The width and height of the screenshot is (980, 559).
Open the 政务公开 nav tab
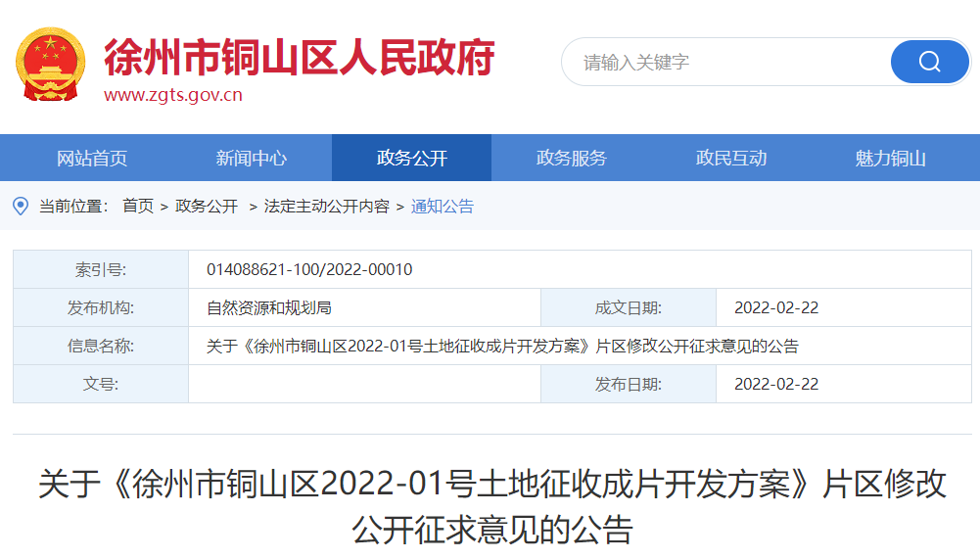[412, 159]
